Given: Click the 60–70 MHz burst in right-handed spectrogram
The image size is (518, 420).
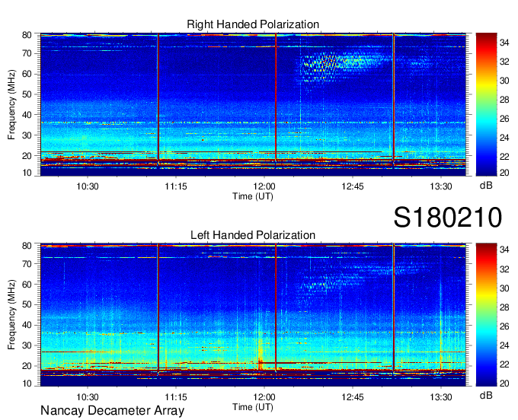Looking at the screenshot, I should (344, 67).
